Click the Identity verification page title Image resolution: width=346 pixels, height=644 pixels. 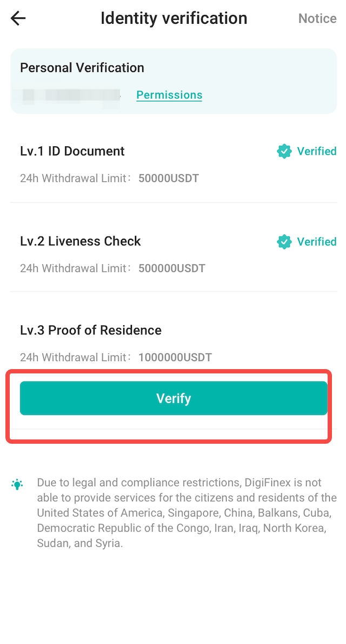174,18
